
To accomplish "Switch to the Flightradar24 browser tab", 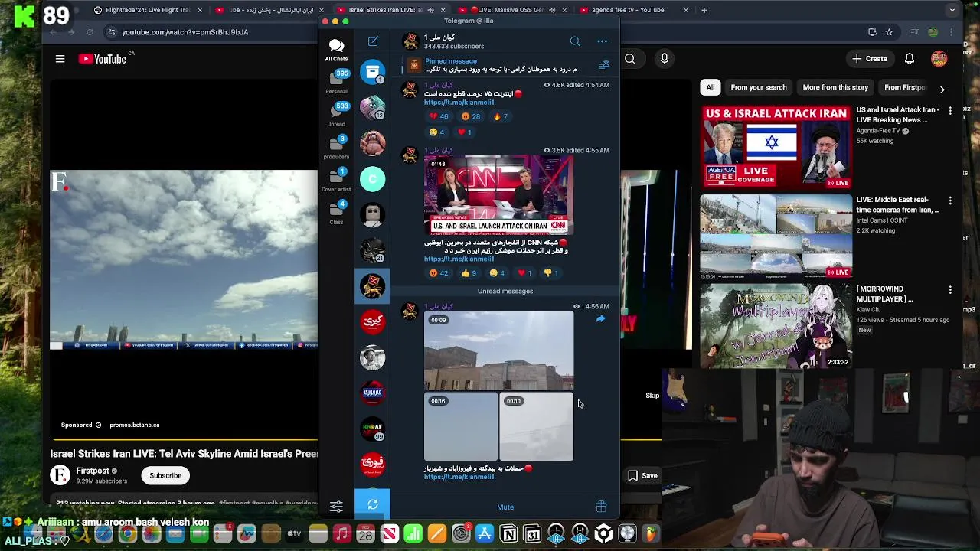I will click(x=149, y=10).
